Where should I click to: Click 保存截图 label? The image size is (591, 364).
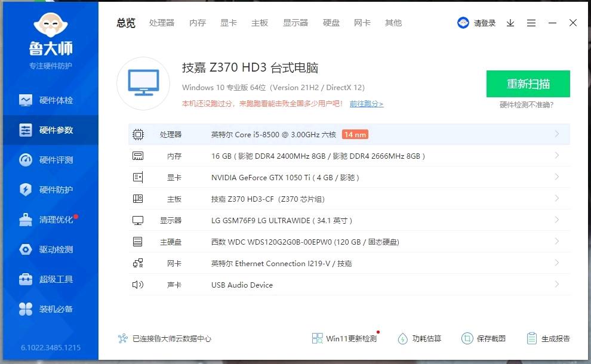point(491,338)
